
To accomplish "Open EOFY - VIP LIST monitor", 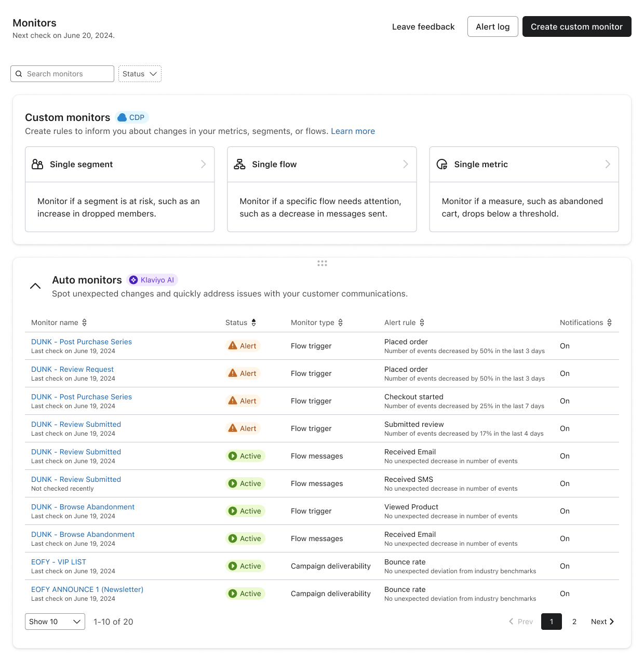I will pos(59,562).
